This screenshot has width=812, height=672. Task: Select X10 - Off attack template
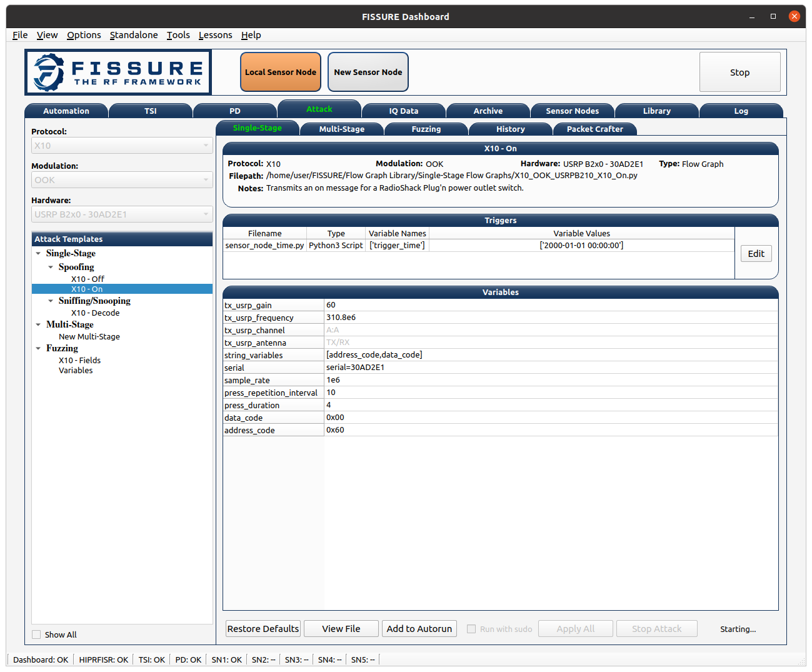pos(88,279)
